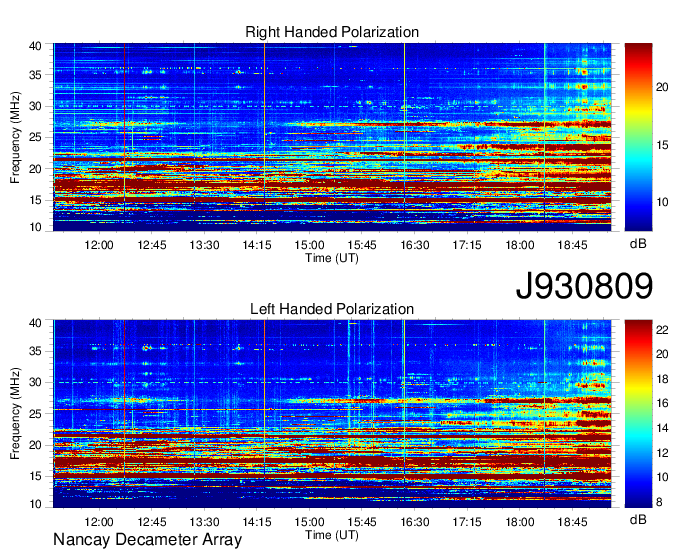
Task: Click the 15 MHz tick of the bottom plot
Action: 35,476
